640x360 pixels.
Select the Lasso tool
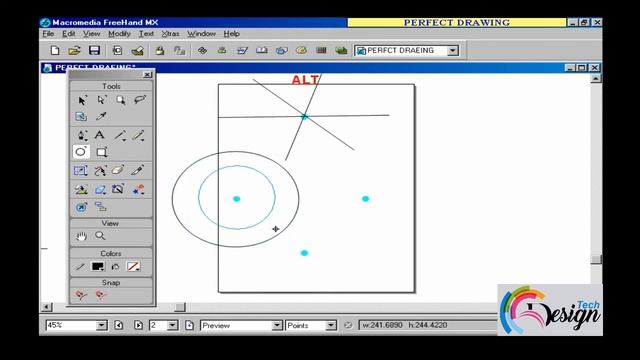pyautogui.click(x=140, y=100)
